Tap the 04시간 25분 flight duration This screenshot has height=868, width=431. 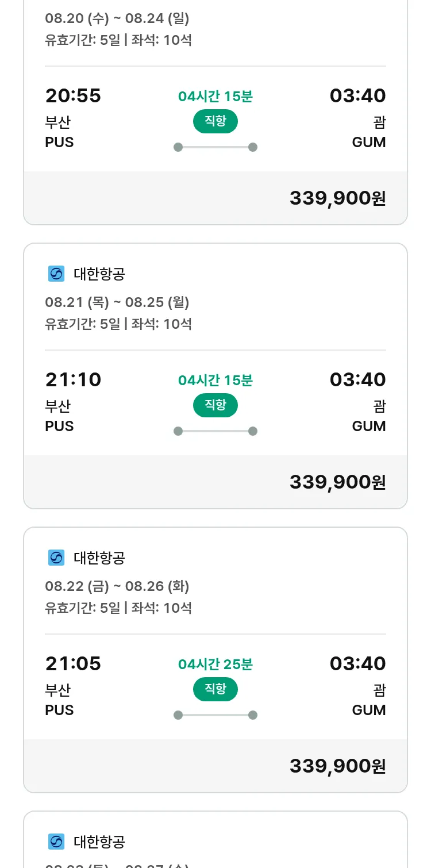coord(215,665)
